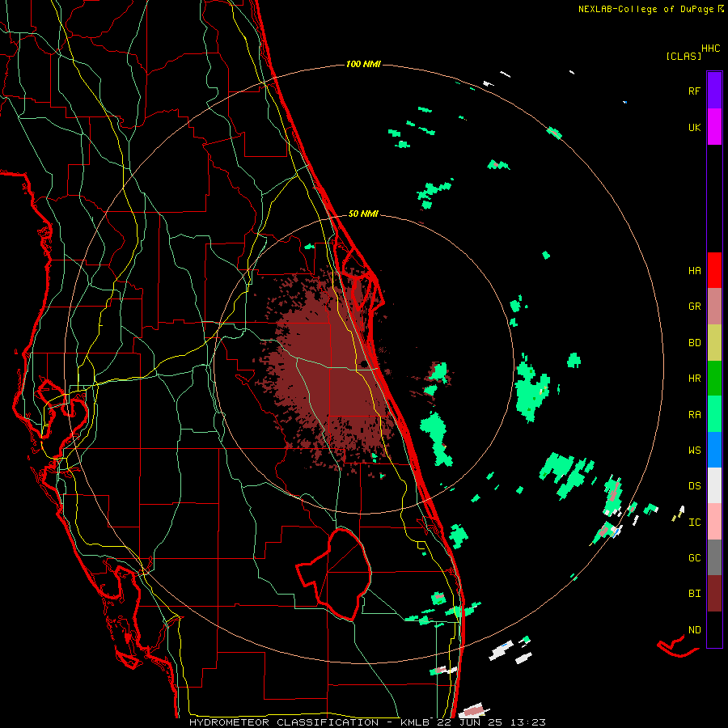Click the "GR" legend label
The image size is (728, 728).
click(695, 307)
